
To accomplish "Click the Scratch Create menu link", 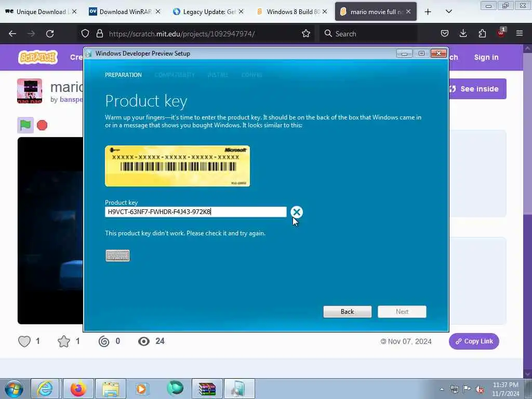I will point(76,57).
